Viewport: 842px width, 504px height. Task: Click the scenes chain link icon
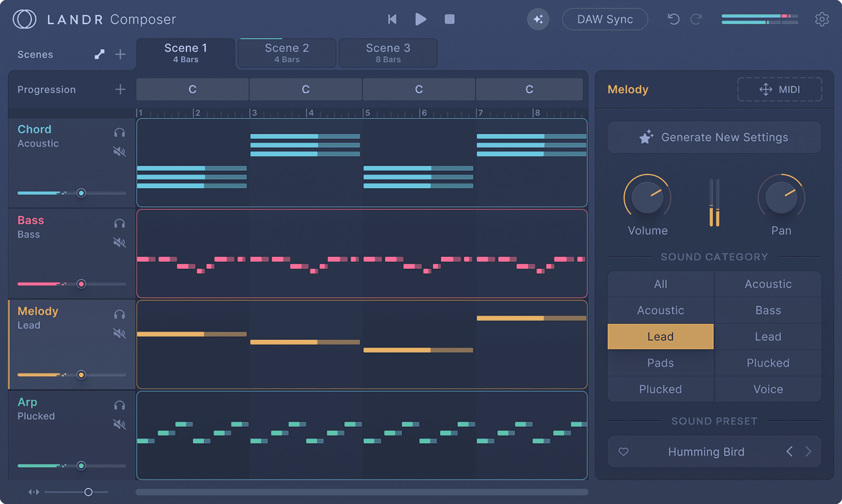100,54
